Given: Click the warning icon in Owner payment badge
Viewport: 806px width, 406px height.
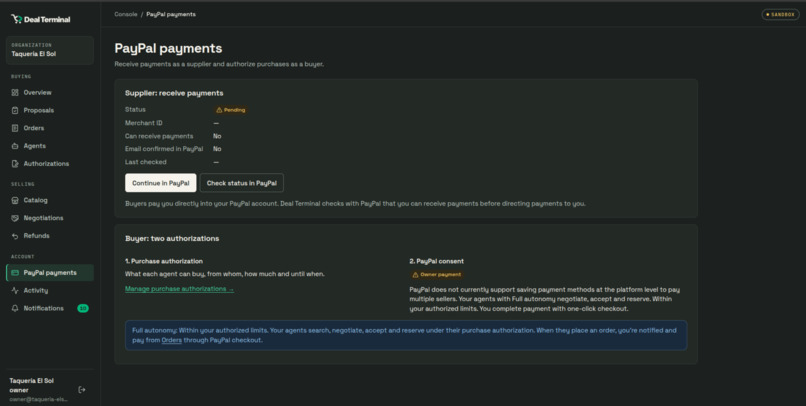Looking at the screenshot, I should click(415, 275).
